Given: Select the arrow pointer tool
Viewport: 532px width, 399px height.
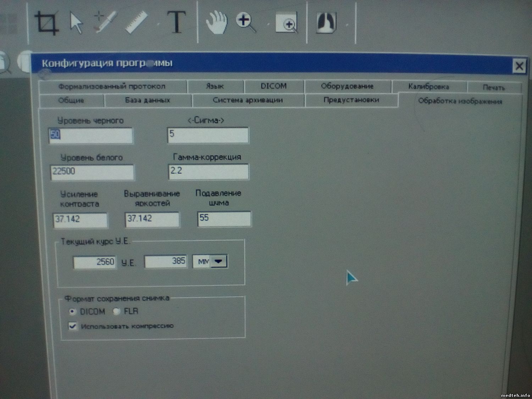Looking at the screenshot, I should pos(76,23).
